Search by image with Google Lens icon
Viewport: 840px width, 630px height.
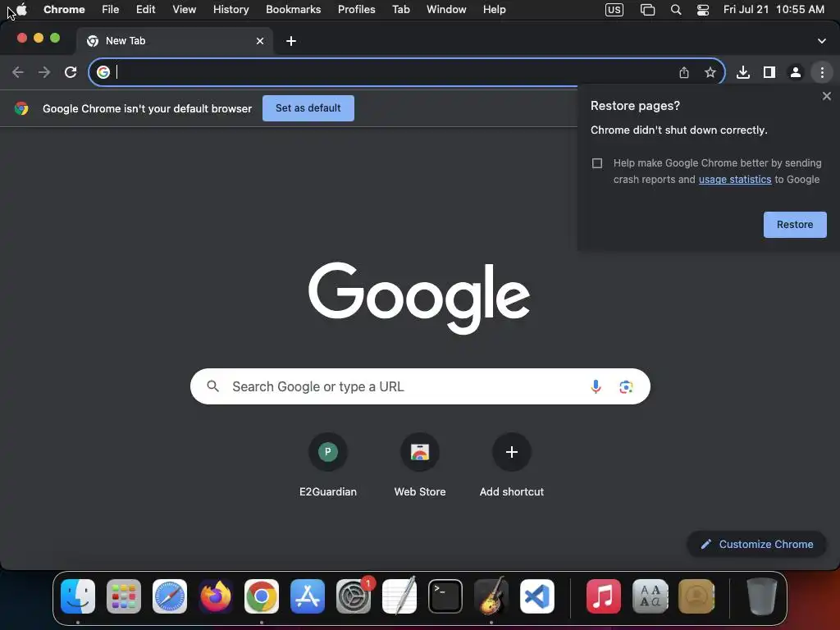(626, 386)
